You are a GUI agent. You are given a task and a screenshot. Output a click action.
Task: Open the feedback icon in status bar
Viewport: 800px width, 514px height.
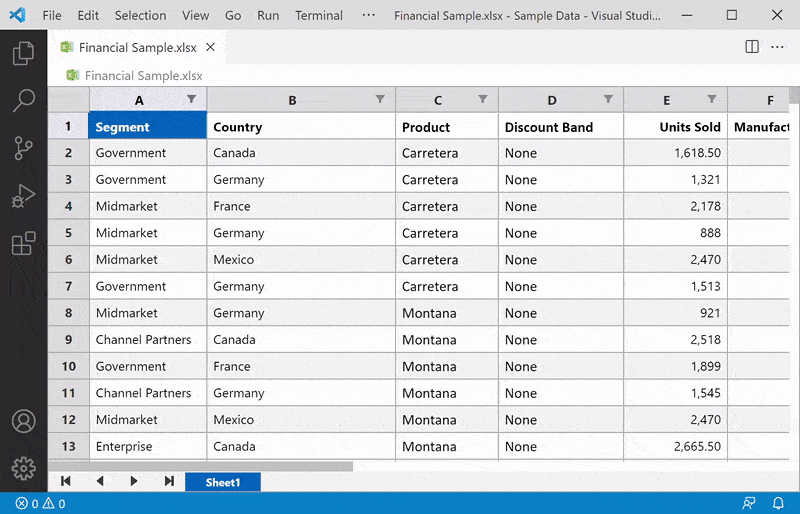748,504
